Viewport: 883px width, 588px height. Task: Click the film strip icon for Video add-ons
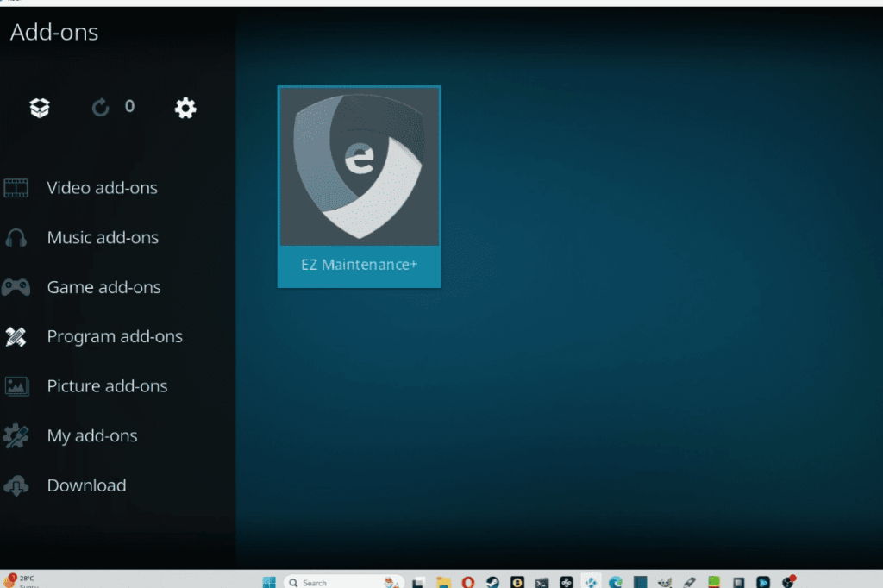pos(16,188)
